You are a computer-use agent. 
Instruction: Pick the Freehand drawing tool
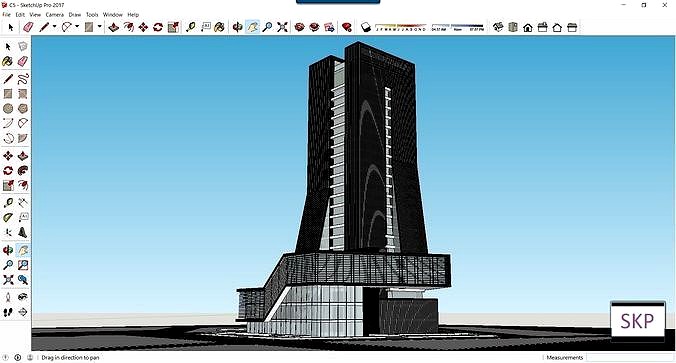point(23,78)
